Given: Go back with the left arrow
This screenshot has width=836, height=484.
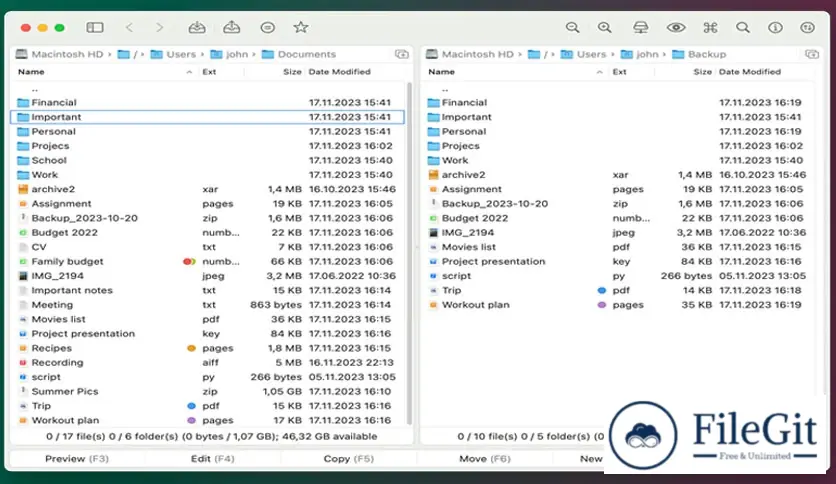Looking at the screenshot, I should click(129, 27).
